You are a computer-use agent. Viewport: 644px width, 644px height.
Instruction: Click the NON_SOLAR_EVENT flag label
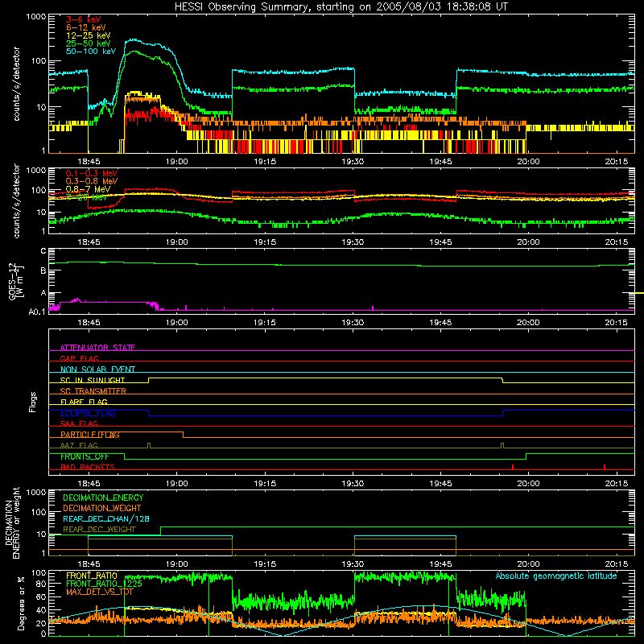(x=97, y=369)
